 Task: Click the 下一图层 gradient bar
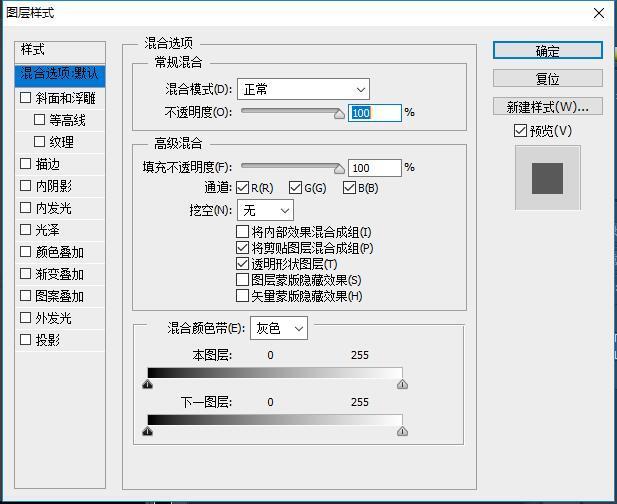point(275,420)
